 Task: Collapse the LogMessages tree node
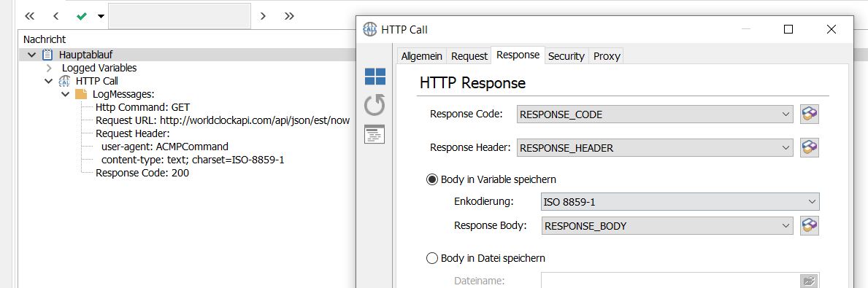coord(65,95)
